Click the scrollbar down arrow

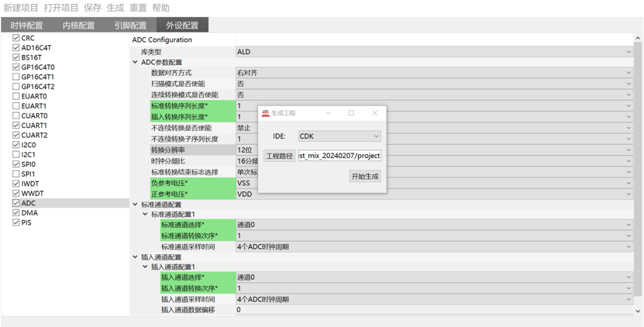[x=637, y=311]
